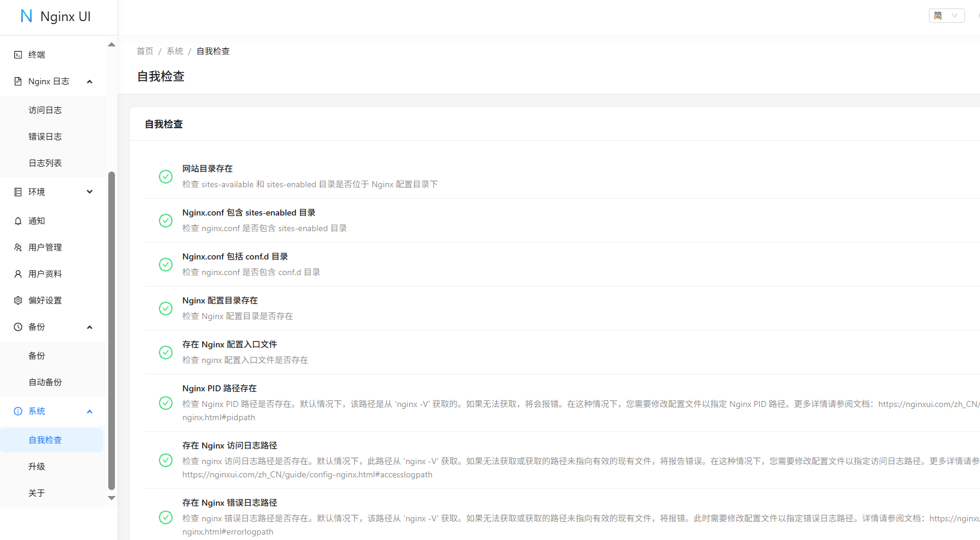Click 首页 breadcrumb link
The image size is (980, 540).
pyautogui.click(x=145, y=51)
